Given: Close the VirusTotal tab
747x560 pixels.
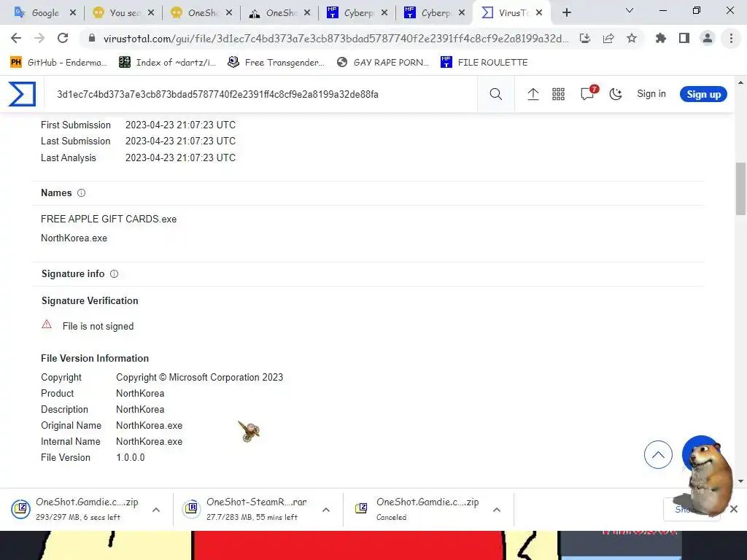Looking at the screenshot, I should click(539, 13).
